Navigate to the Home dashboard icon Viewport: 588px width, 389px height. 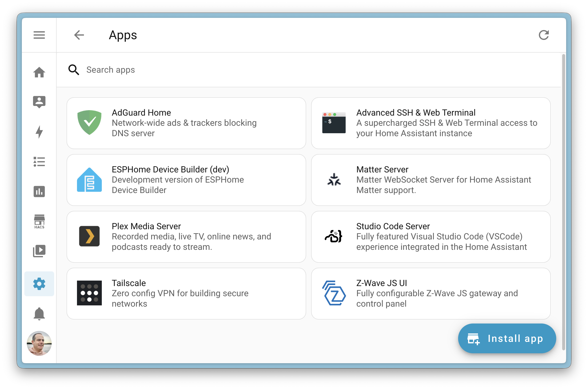[39, 72]
